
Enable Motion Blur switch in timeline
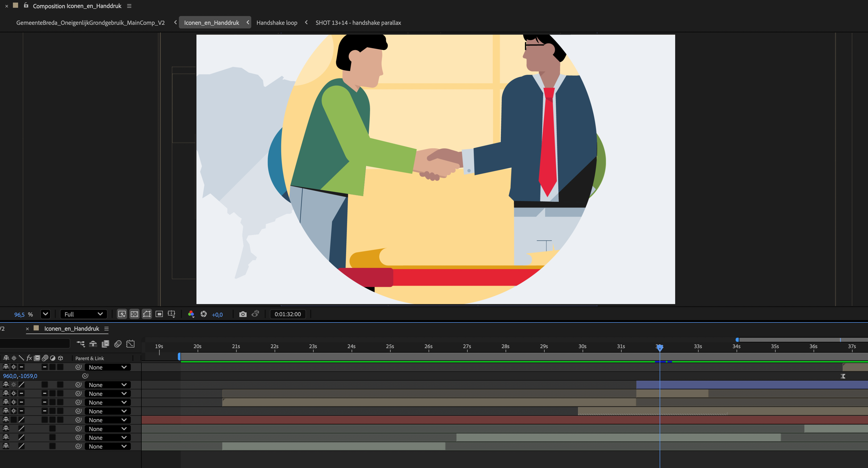[x=118, y=344]
